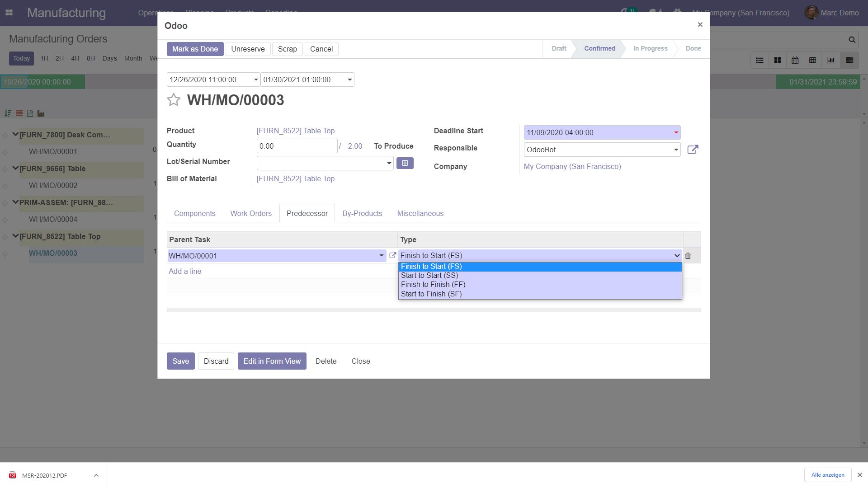Switch to the calendar view icon
This screenshot has width=868, height=488.
[x=795, y=60]
